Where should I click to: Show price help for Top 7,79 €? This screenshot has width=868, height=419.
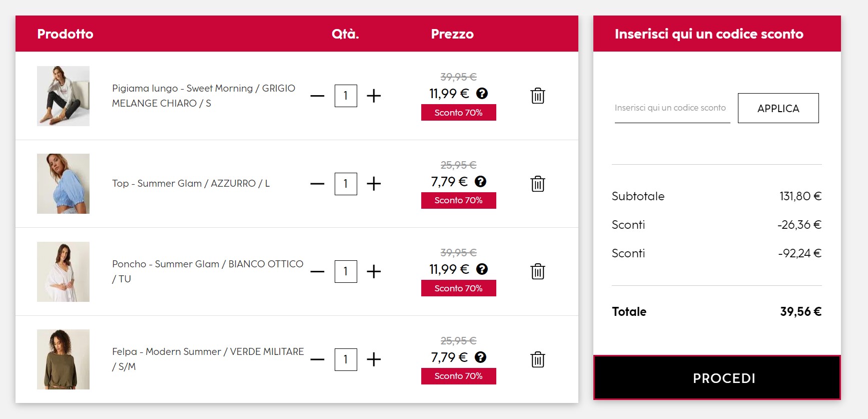click(480, 181)
